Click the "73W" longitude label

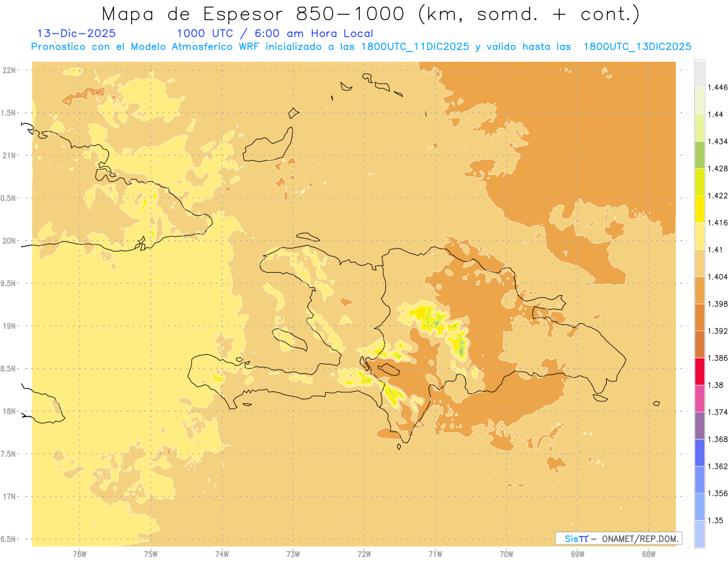(x=293, y=554)
